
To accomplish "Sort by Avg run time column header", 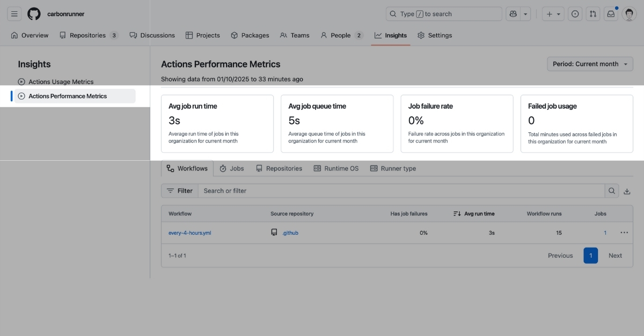I will pyautogui.click(x=474, y=213).
